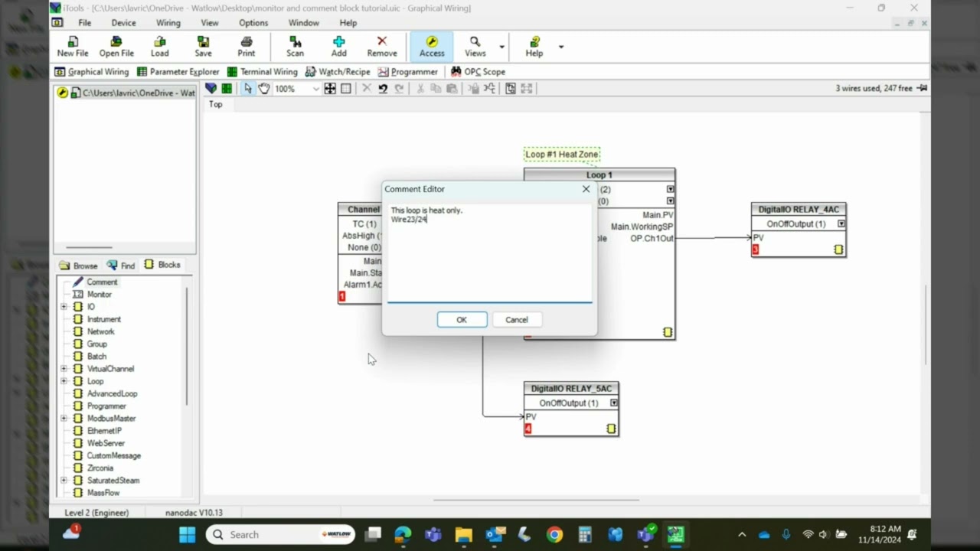
Task: Click the Paste clipboard icon
Action: click(x=452, y=89)
